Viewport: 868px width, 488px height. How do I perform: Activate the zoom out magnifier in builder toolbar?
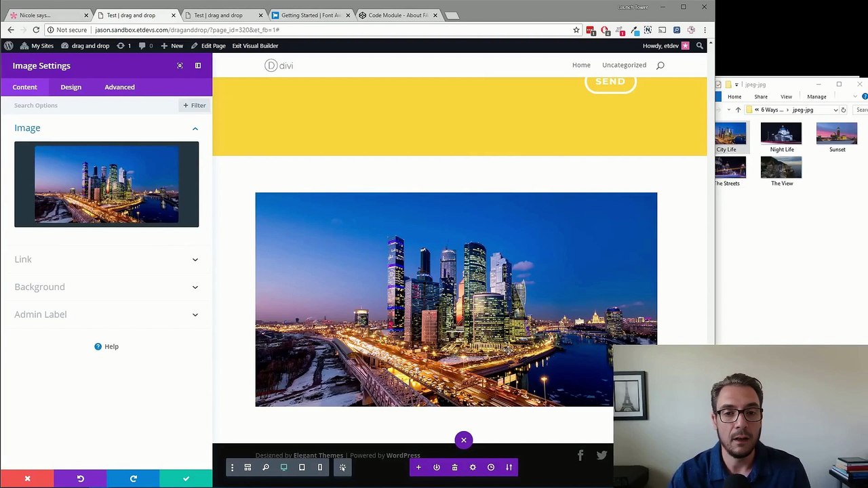point(266,467)
